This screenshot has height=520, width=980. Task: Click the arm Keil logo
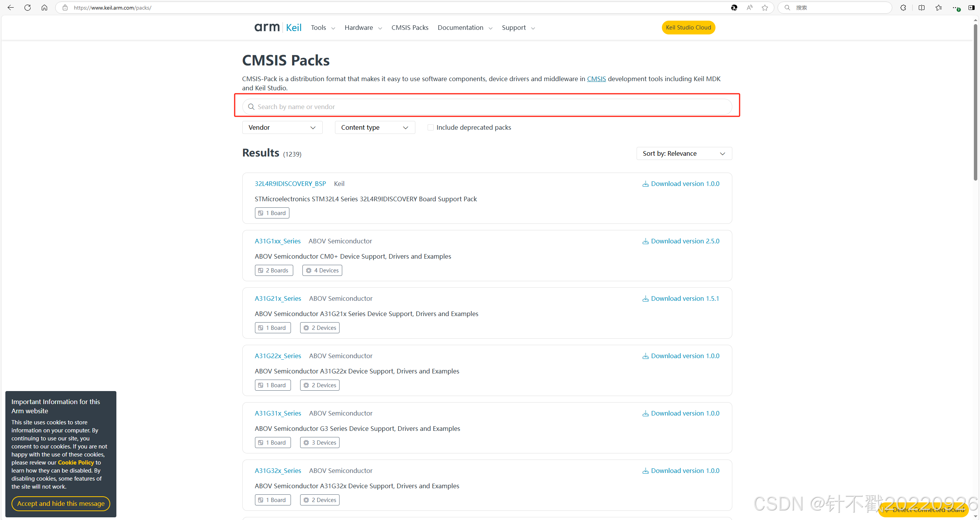[x=278, y=28]
